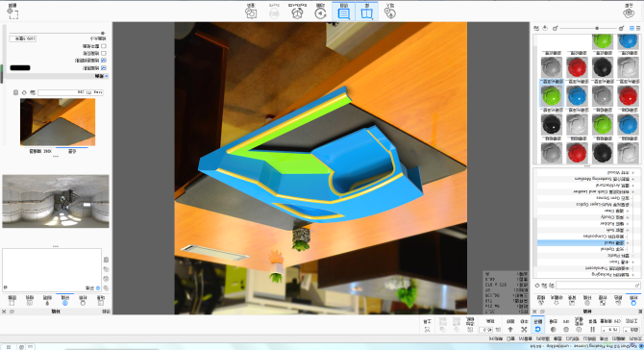Image resolution: width=644 pixels, height=350 pixels.
Task: Select the highlighted green plastic material thumbnail
Action: tap(551, 95)
